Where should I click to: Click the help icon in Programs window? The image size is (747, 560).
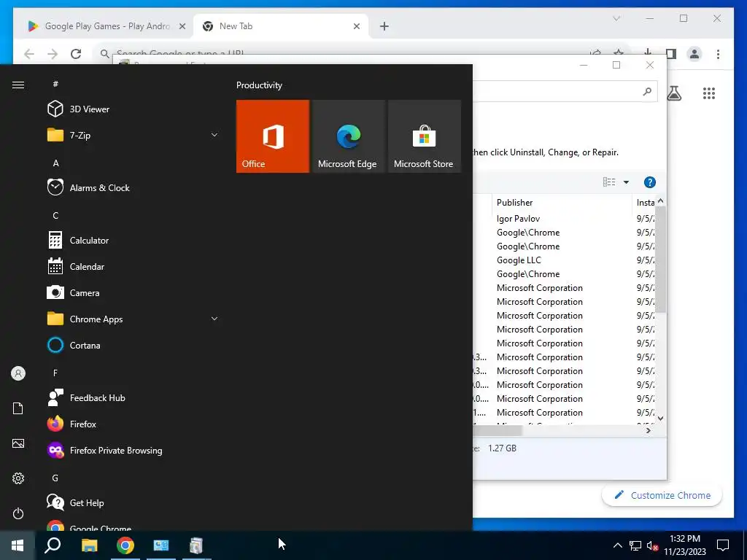(650, 182)
